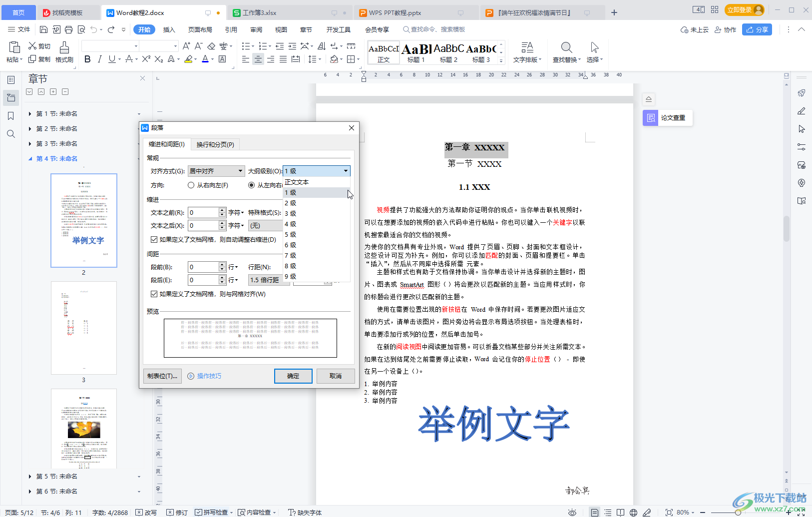Open the font color picker
The width and height of the screenshot is (812, 517).
pos(212,59)
